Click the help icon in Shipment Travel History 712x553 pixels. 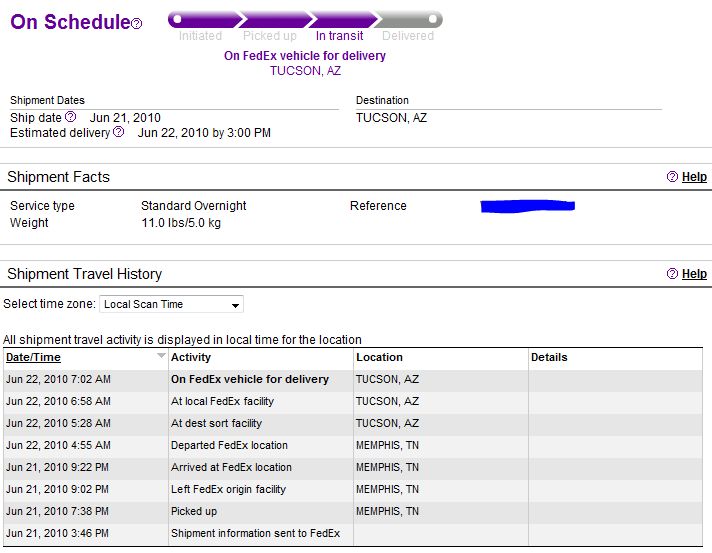(672, 274)
